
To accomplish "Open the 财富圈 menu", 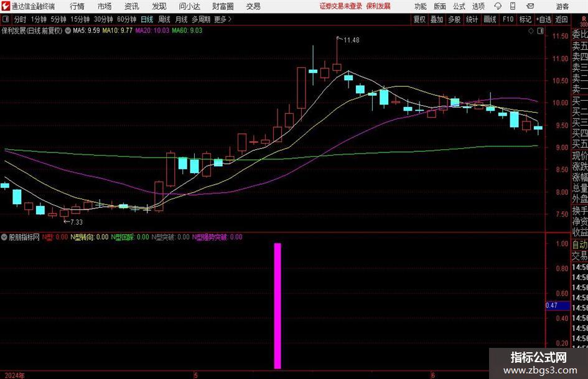I will point(223,6).
